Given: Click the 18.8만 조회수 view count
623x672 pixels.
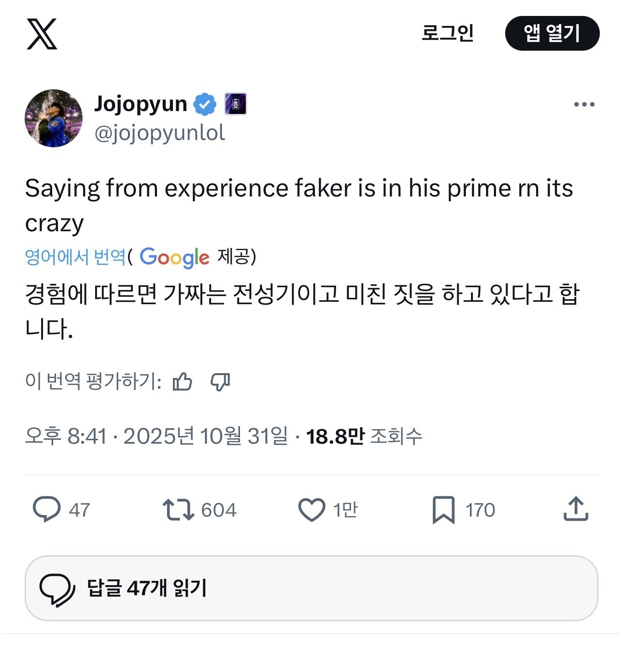Looking at the screenshot, I should 364,436.
